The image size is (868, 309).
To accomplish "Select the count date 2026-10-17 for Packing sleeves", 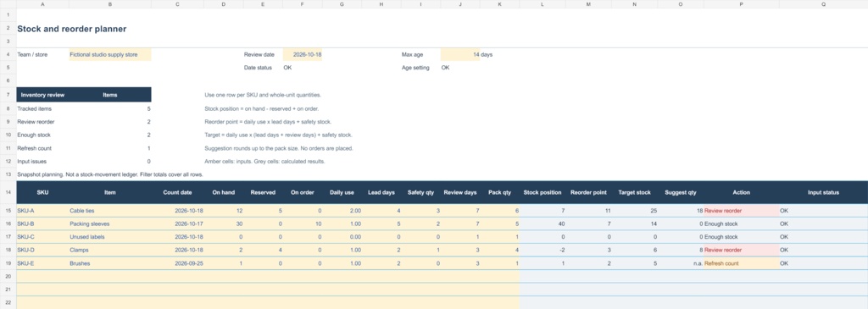I will (177, 223).
